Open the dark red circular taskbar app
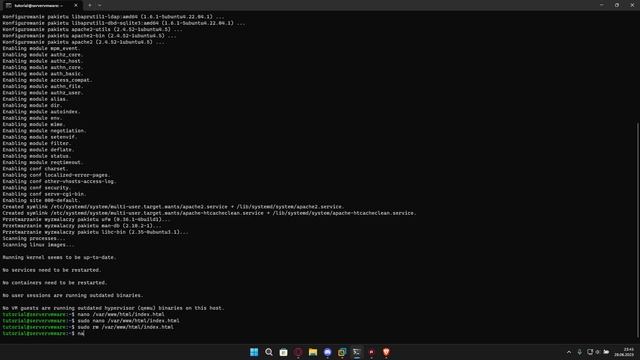The image size is (640, 360). [x=298, y=352]
